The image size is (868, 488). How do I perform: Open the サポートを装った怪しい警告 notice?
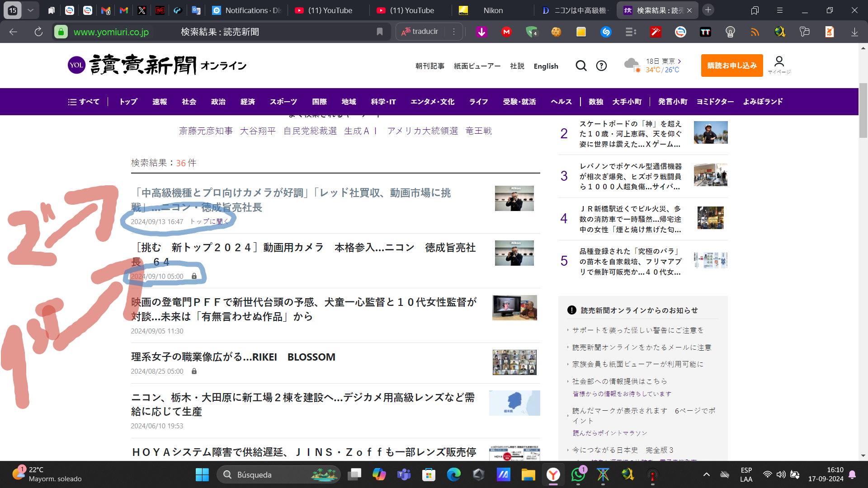[x=638, y=330]
